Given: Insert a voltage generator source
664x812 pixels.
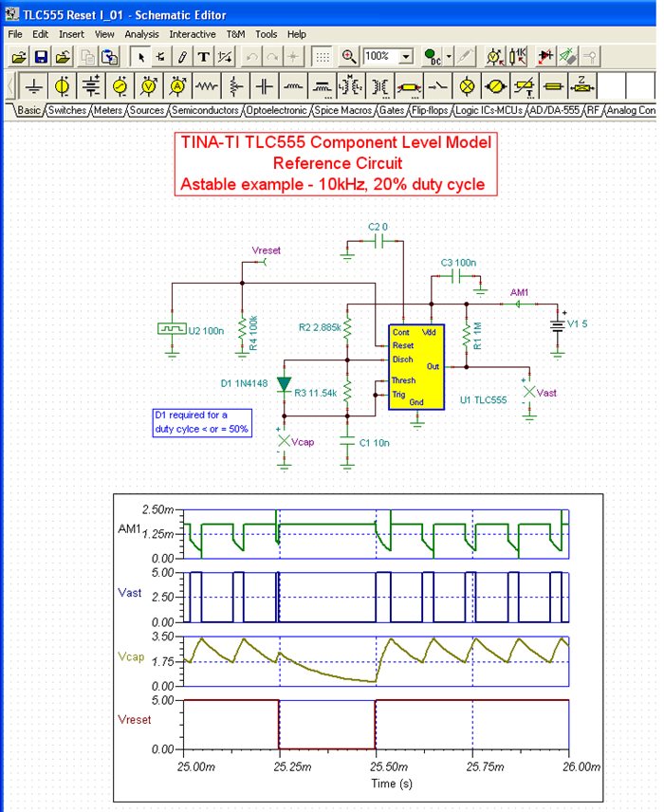Looking at the screenshot, I should pyautogui.click(x=120, y=86).
